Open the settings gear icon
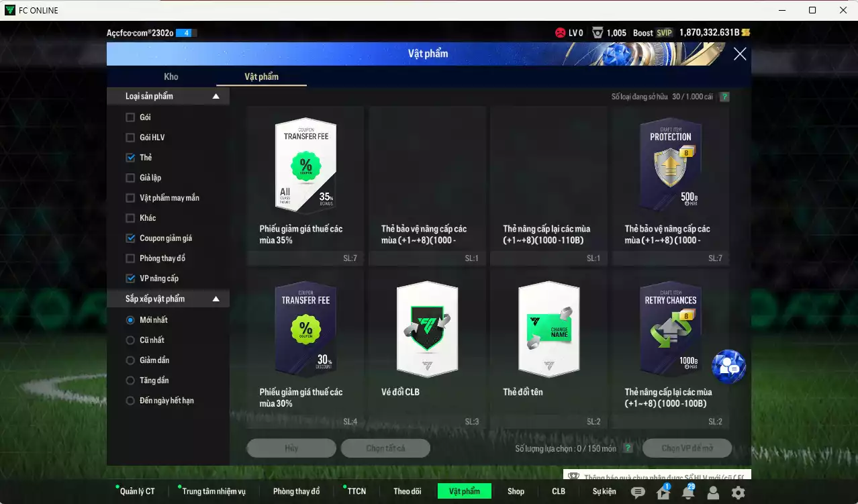 (738, 493)
